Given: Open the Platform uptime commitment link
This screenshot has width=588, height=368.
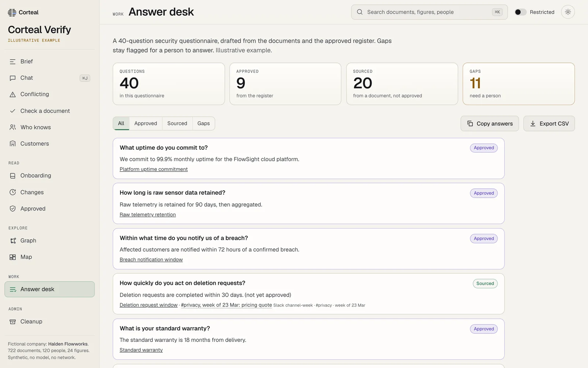Looking at the screenshot, I should pyautogui.click(x=154, y=169).
